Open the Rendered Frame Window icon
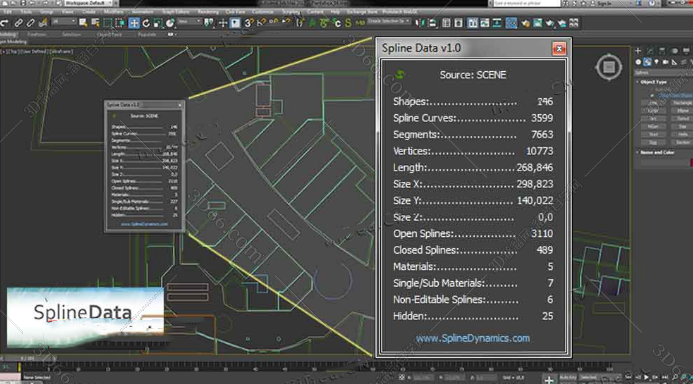 click(x=537, y=23)
